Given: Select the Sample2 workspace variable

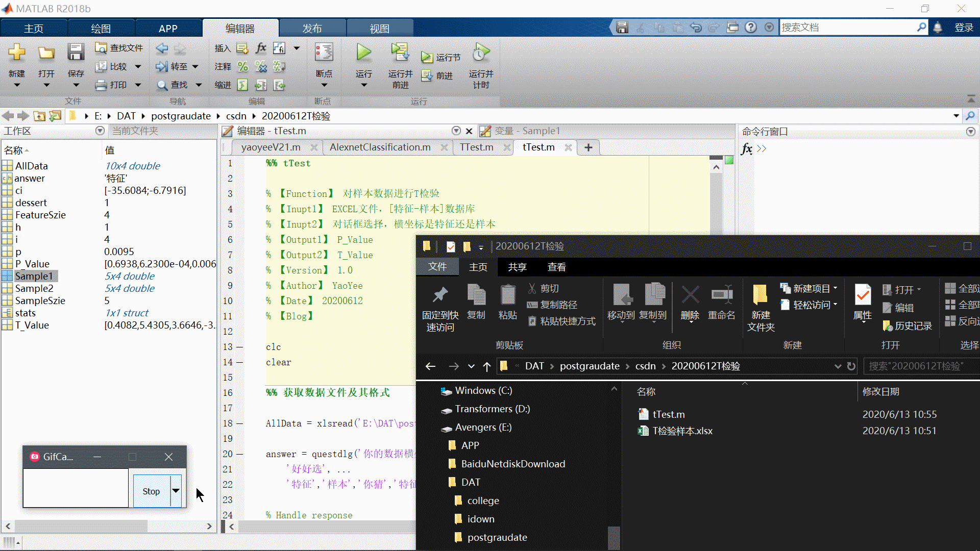Looking at the screenshot, I should pos(34,288).
